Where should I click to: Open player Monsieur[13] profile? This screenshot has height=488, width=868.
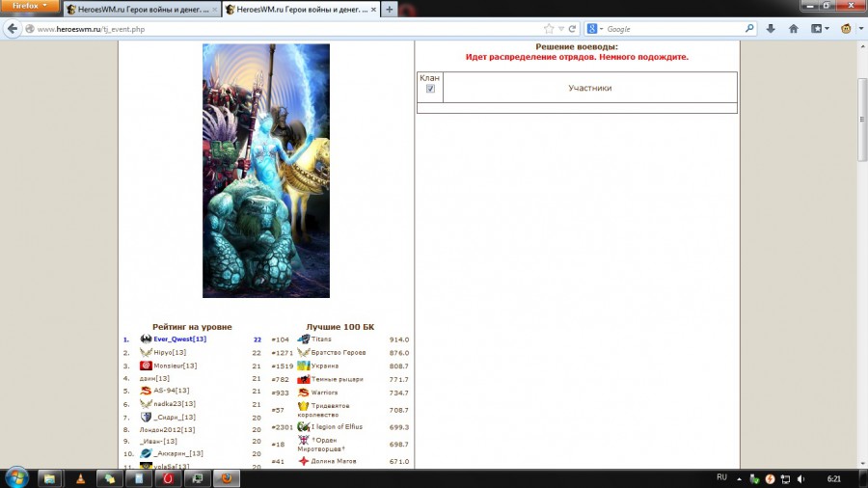point(175,366)
